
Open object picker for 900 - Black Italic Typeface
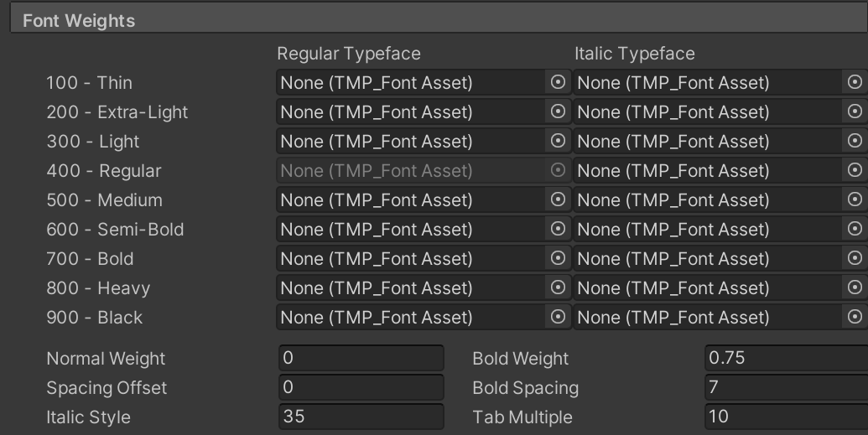pos(855,317)
